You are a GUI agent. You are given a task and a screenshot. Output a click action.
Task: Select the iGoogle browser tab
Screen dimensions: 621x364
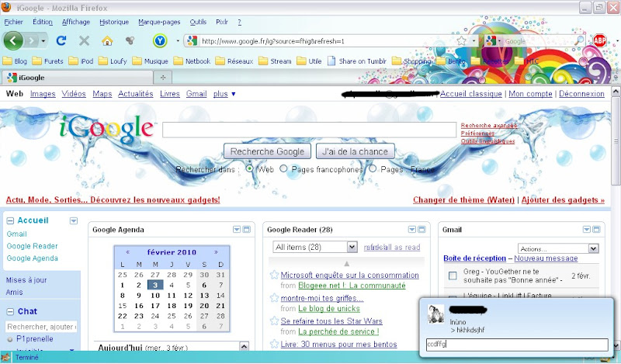78,78
